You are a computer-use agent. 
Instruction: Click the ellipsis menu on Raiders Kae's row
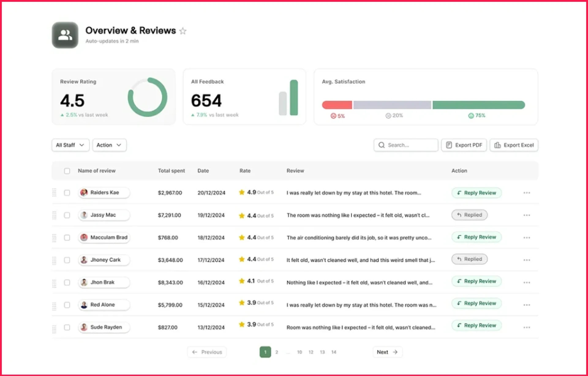click(526, 193)
